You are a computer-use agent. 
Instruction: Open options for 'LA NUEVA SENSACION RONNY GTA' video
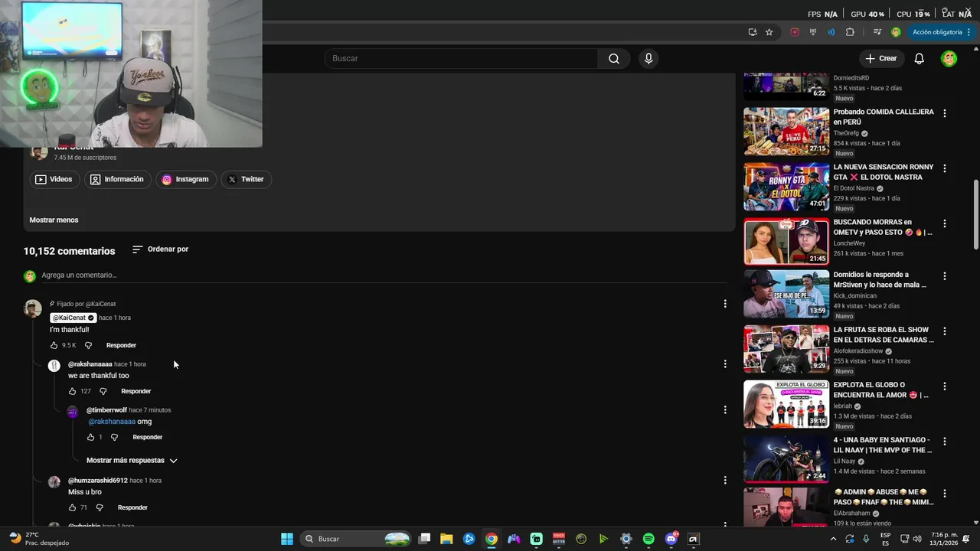coord(945,168)
